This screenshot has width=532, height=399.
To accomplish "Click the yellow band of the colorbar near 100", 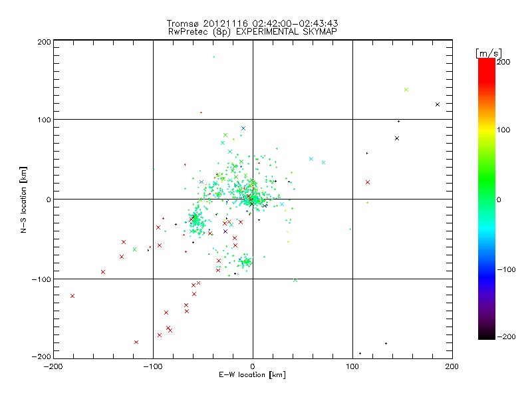I will pyautogui.click(x=487, y=130).
